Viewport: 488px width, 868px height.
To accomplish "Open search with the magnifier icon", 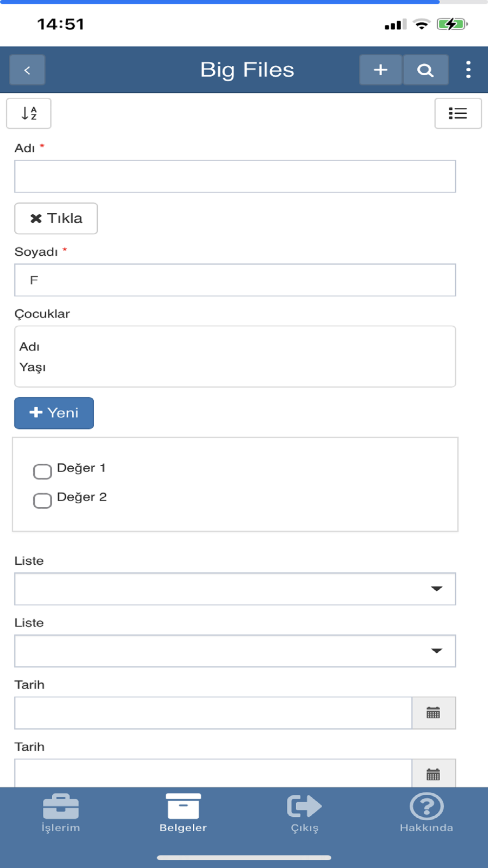I will 426,70.
